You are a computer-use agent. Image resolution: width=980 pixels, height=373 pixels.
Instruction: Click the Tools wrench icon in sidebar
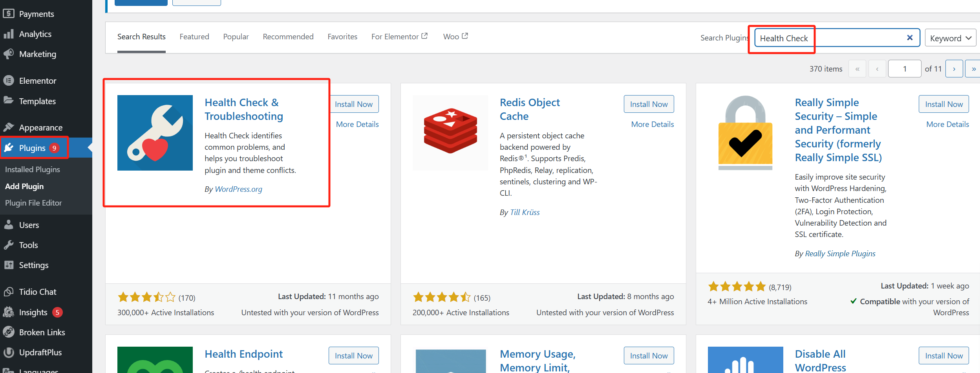pyautogui.click(x=9, y=245)
